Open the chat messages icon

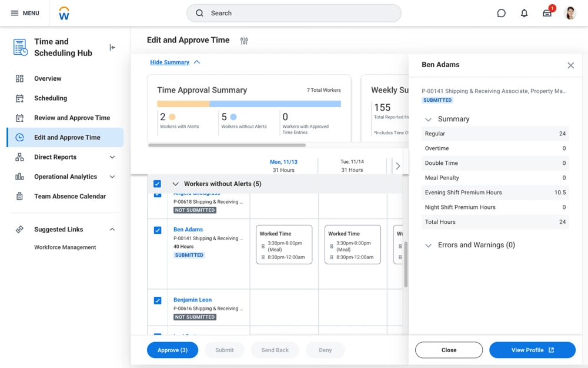pyautogui.click(x=501, y=12)
